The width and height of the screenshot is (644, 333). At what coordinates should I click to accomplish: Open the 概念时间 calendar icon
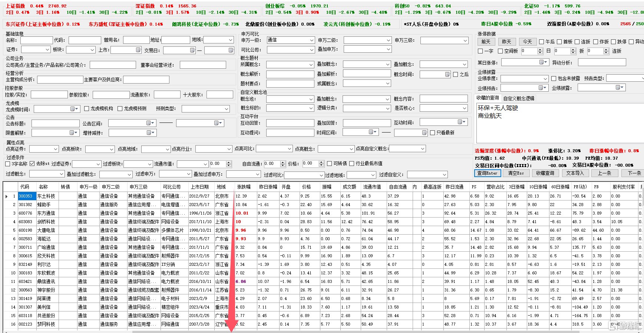[x=447, y=74]
